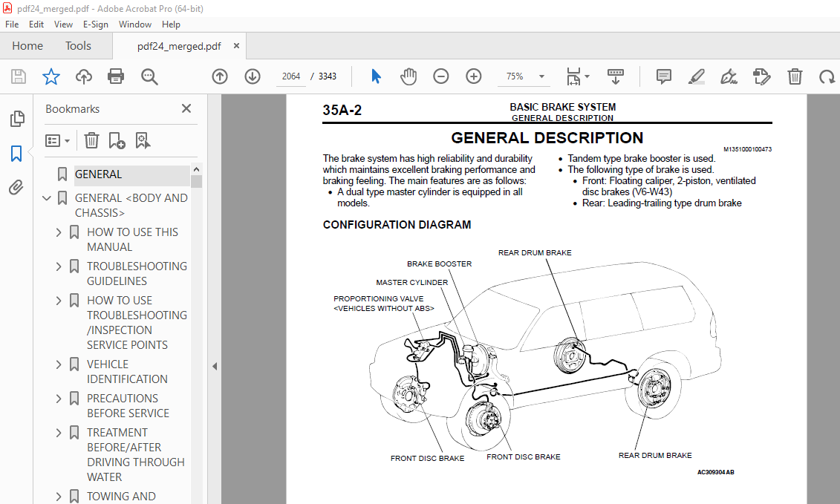
Task: Select the Hand pan tool
Action: coord(408,76)
